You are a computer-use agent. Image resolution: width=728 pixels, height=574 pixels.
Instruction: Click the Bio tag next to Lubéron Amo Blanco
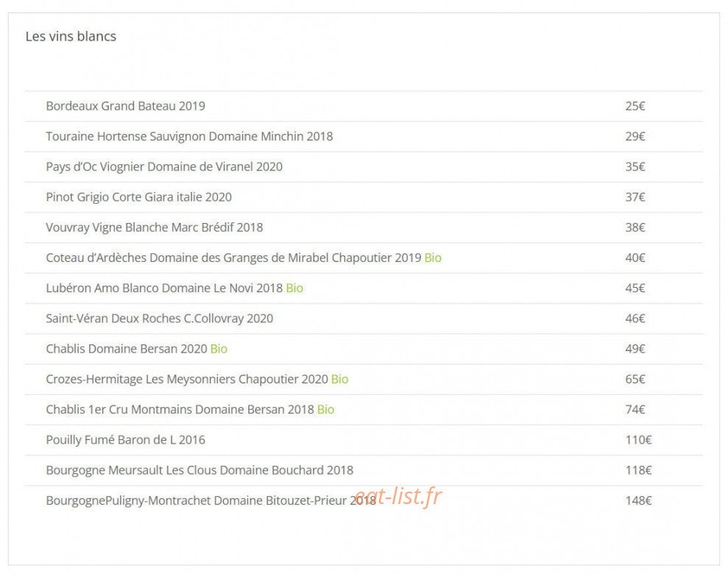coord(294,288)
